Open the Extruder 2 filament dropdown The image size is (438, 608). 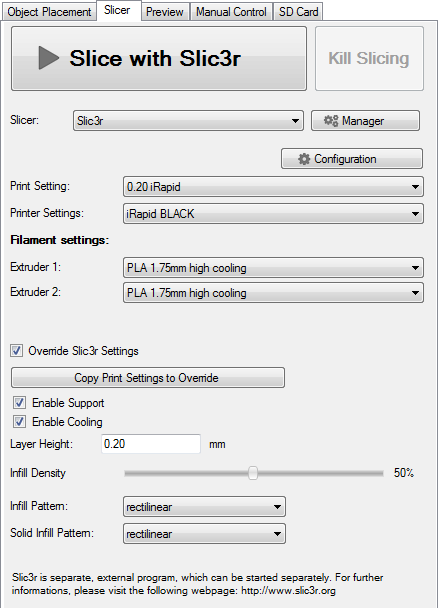[273, 293]
